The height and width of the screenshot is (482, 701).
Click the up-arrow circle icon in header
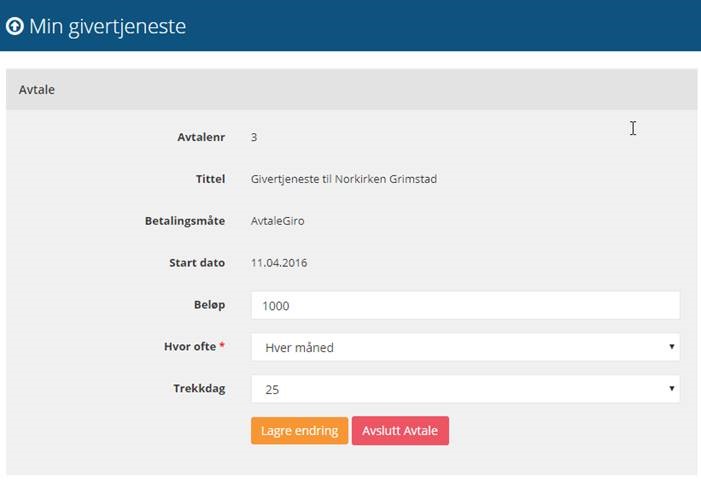pos(14,26)
